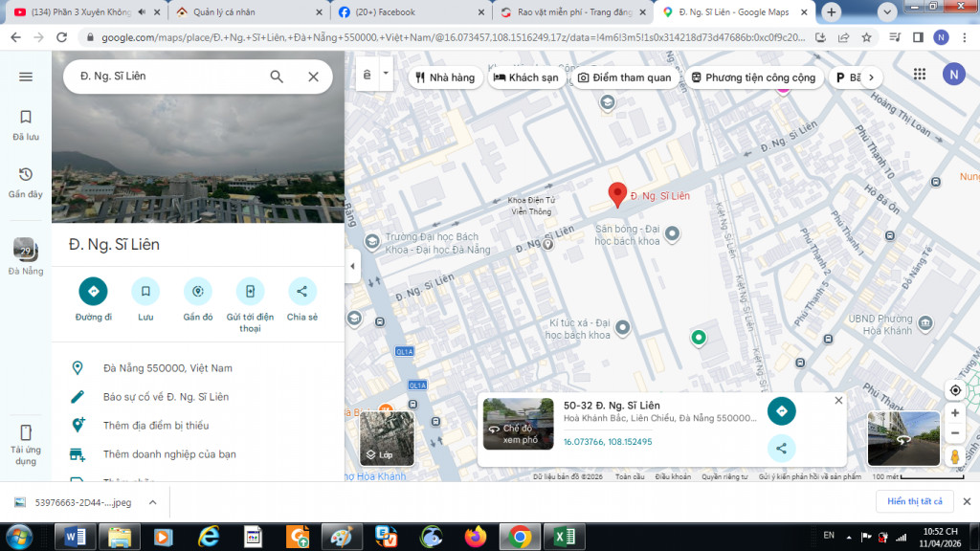Click the search magnifier icon

[x=277, y=77]
